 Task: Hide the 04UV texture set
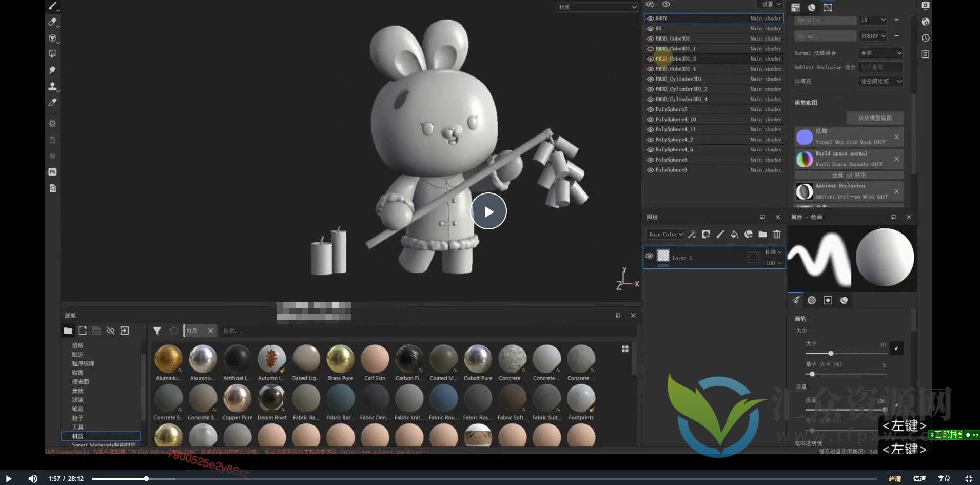pos(650,18)
